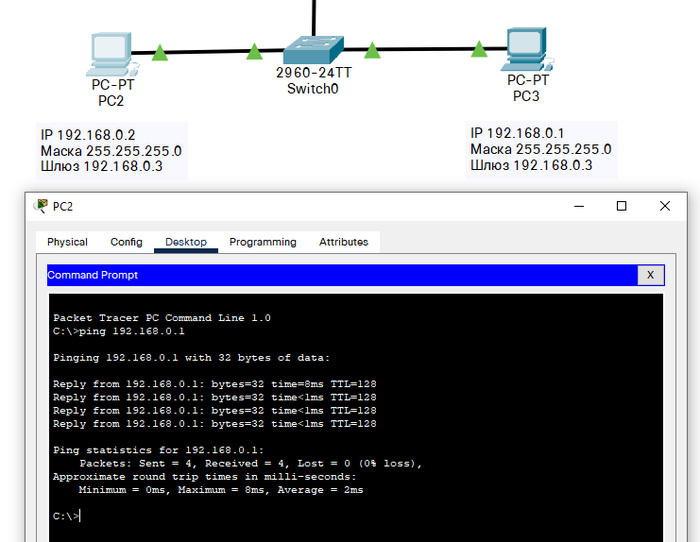Maximize the PC2 window
This screenshot has width=700, height=542.
click(x=621, y=206)
